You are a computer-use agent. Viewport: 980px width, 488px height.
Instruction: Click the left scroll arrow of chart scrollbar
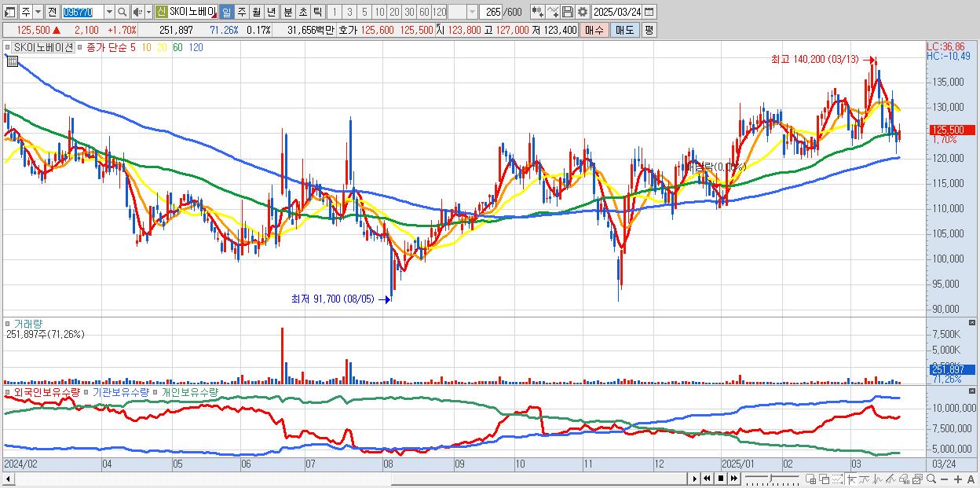click(x=8, y=479)
